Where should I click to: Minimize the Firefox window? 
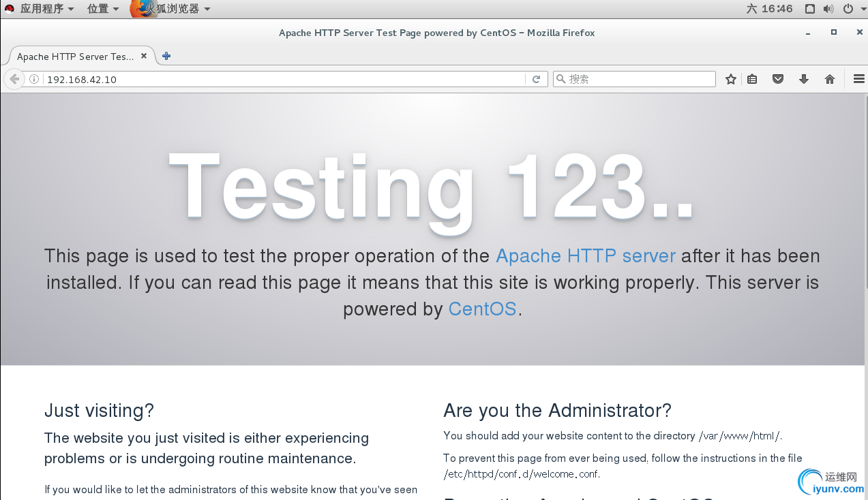pos(808,33)
